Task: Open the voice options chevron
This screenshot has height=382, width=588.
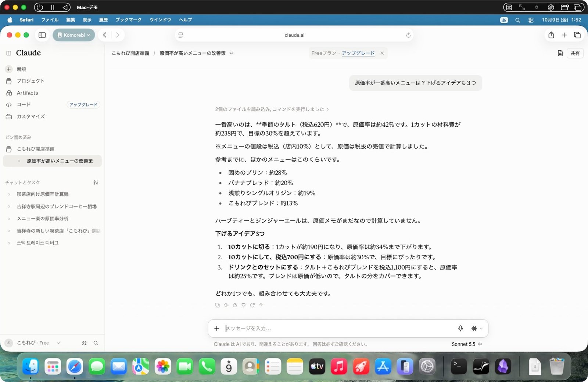Action: pos(481,328)
